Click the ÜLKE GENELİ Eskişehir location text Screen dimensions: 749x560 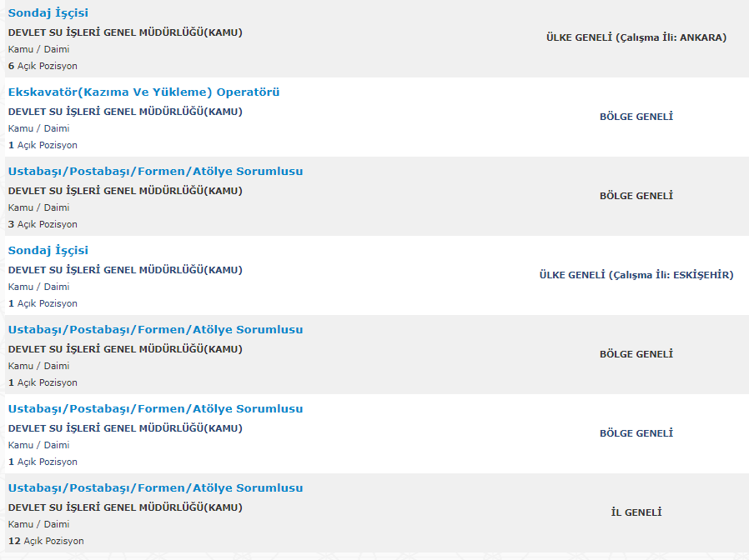(x=636, y=275)
